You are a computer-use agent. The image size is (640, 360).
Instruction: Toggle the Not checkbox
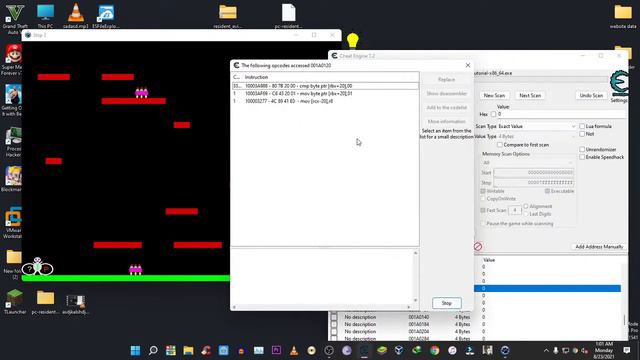tap(582, 134)
